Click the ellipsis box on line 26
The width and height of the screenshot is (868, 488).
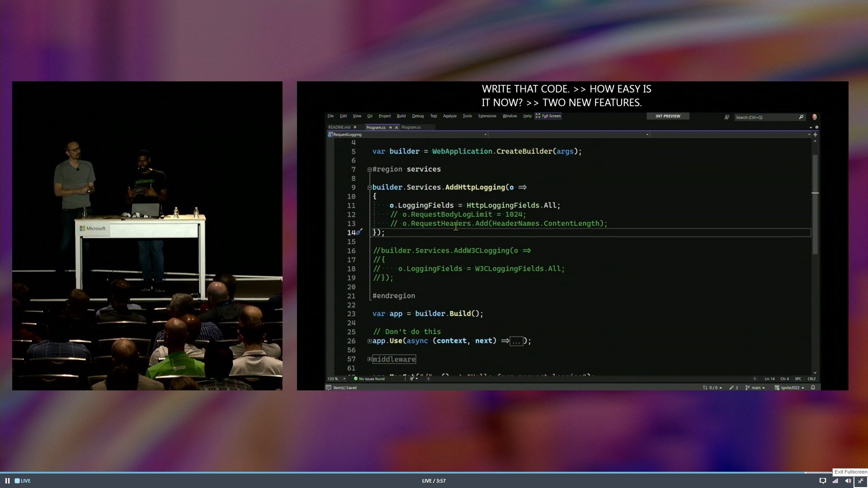(516, 342)
